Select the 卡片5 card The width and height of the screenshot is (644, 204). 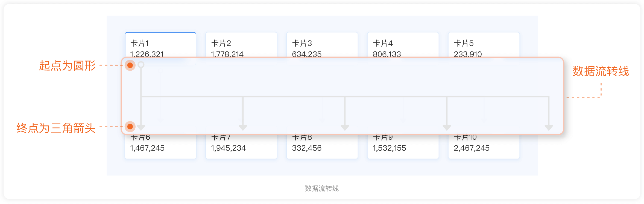click(x=484, y=45)
